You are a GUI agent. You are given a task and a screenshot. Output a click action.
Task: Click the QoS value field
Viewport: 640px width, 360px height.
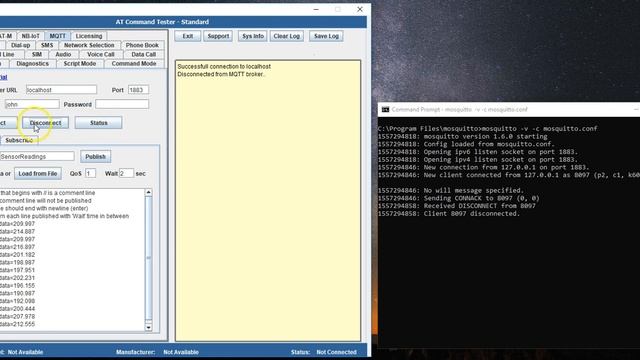[x=90, y=173]
